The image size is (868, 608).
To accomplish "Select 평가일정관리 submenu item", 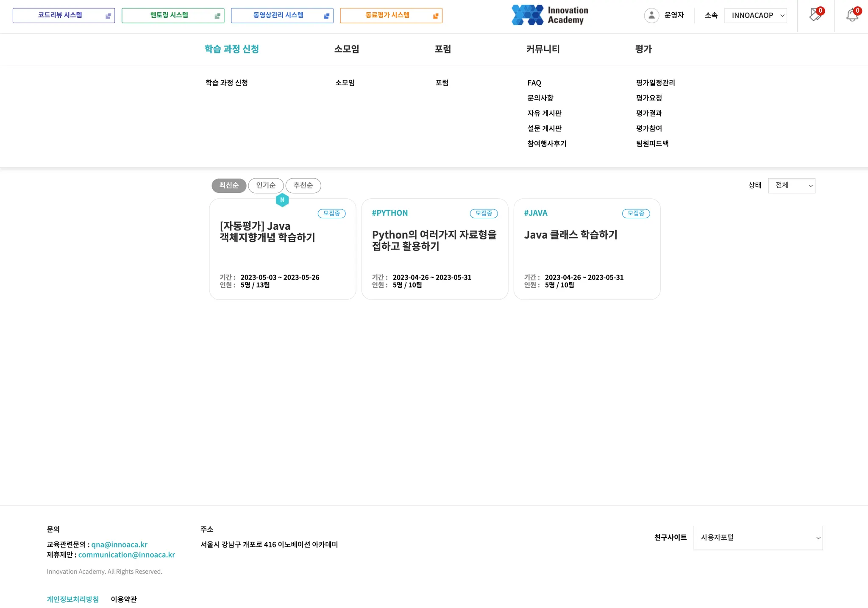I will pos(655,83).
